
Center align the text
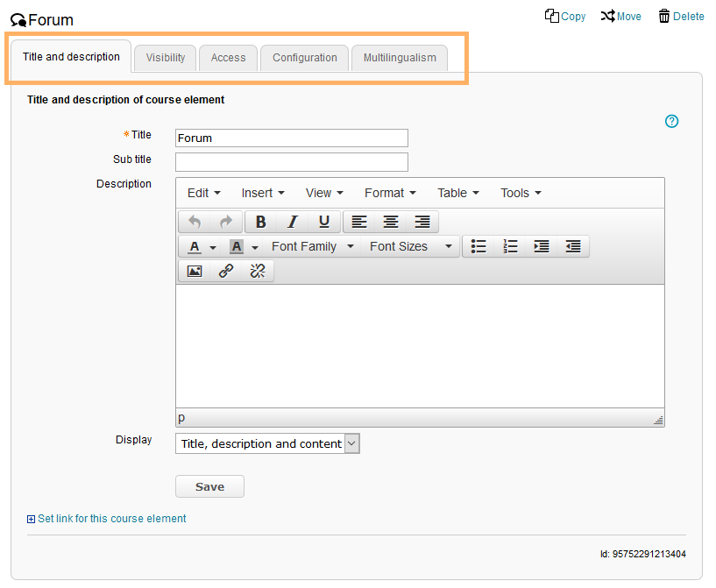pos(391,222)
